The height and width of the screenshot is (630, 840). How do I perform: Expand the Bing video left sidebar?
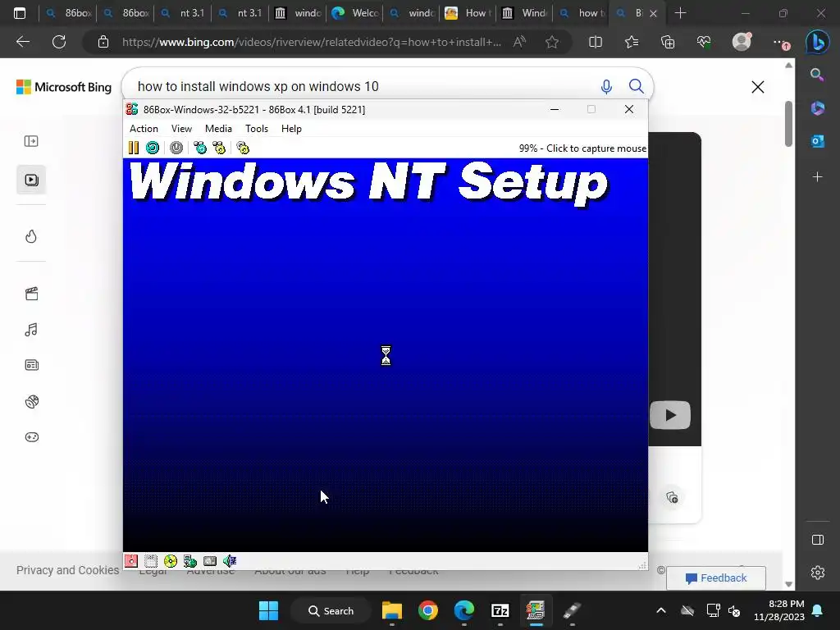[31, 141]
